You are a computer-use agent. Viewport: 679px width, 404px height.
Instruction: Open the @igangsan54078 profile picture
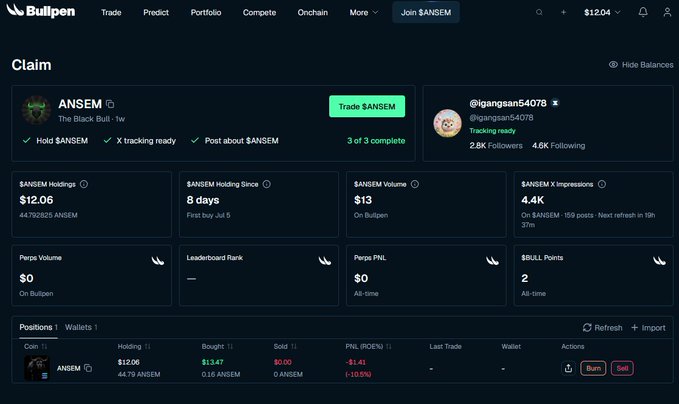coord(447,123)
